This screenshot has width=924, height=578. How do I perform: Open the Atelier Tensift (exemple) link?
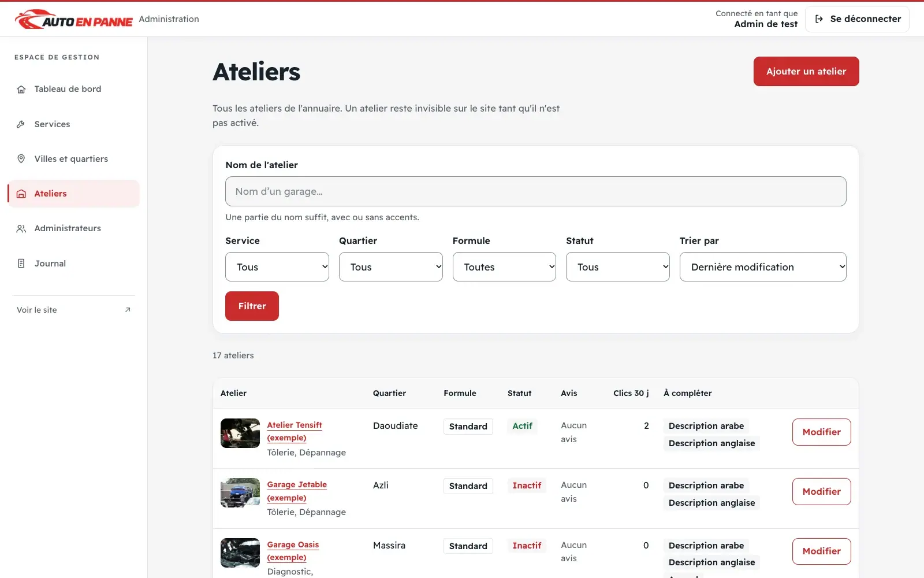[x=295, y=431]
